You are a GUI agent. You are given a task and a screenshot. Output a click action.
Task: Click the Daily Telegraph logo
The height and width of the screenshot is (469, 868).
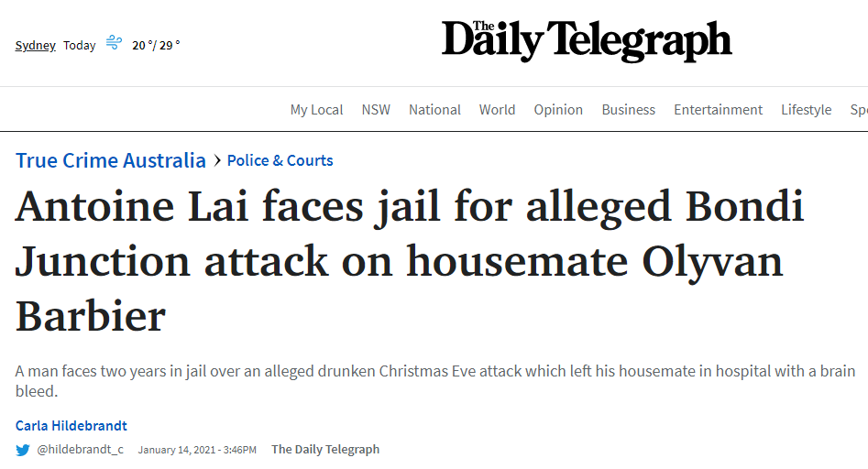tap(587, 40)
